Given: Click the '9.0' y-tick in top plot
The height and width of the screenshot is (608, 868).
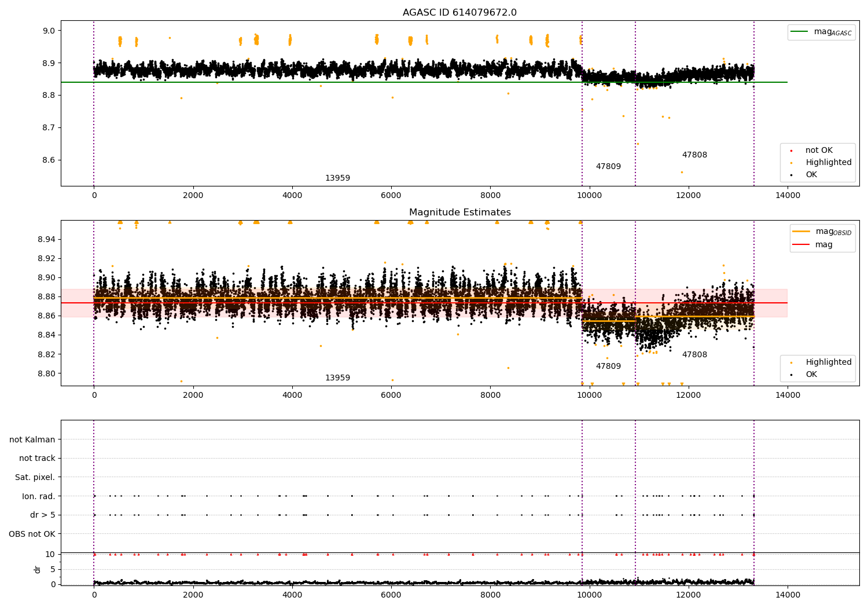Looking at the screenshot, I should [x=49, y=31].
